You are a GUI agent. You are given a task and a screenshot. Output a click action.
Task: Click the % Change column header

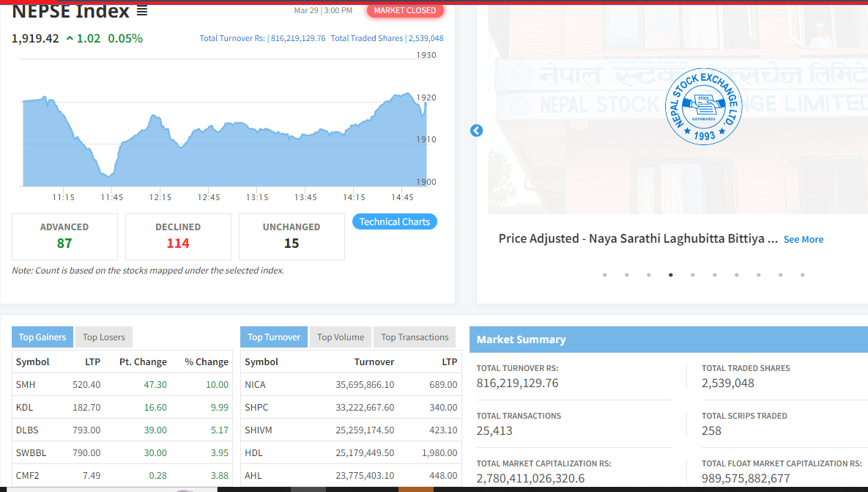pyautogui.click(x=207, y=361)
